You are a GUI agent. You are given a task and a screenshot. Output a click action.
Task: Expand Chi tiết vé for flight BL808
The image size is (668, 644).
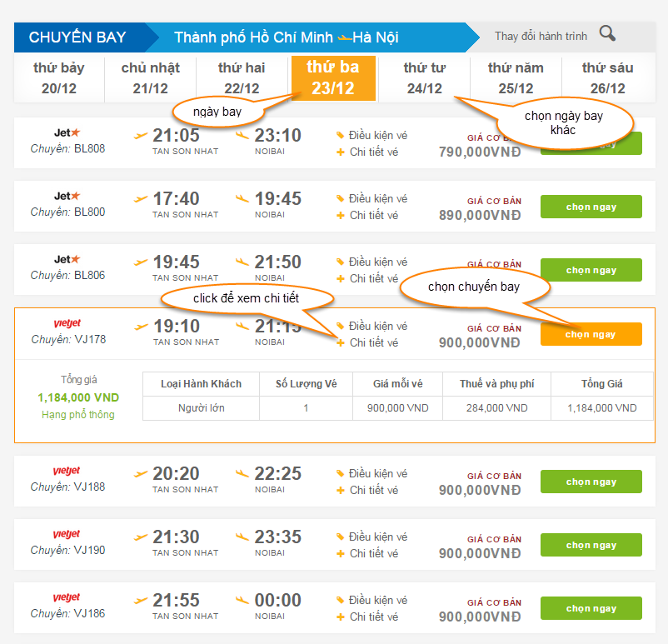367,152
